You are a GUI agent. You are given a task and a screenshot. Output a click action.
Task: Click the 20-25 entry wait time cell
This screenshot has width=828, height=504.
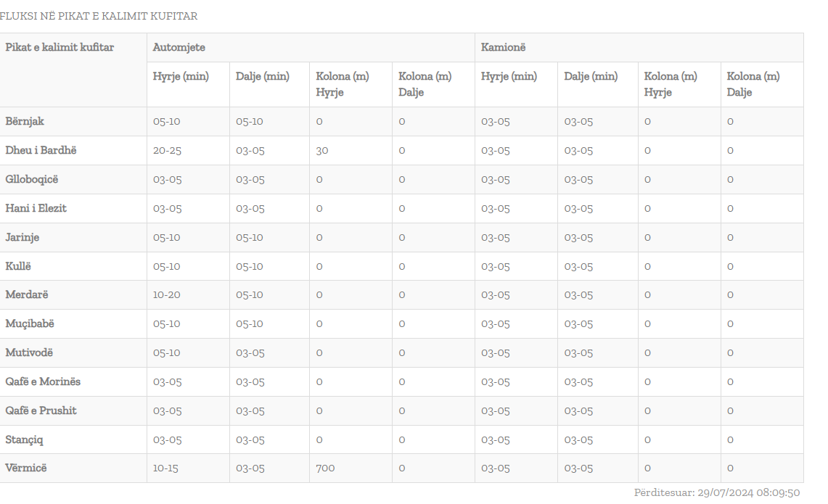click(x=166, y=150)
